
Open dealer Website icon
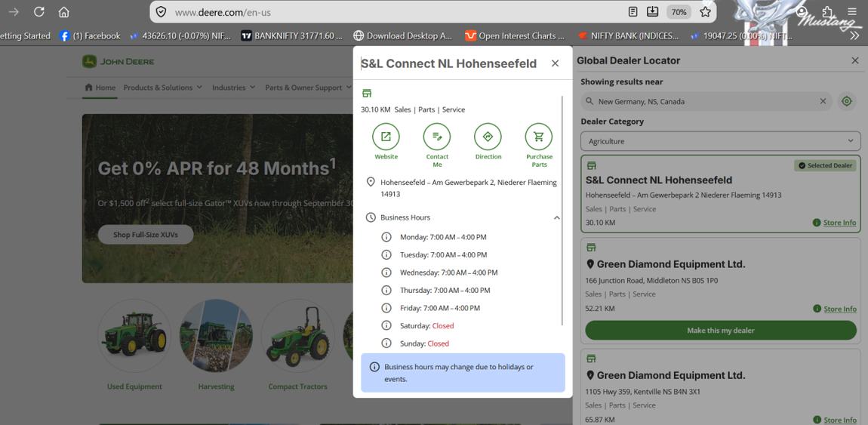coord(386,137)
